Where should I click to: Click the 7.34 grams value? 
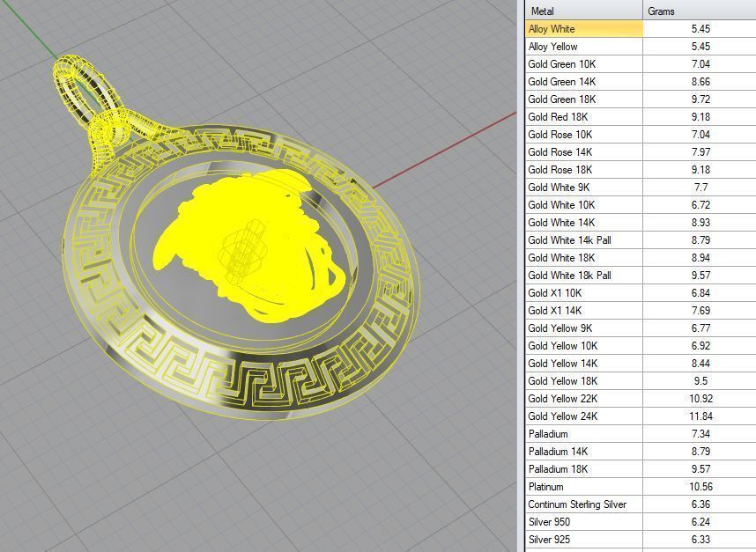(x=700, y=433)
